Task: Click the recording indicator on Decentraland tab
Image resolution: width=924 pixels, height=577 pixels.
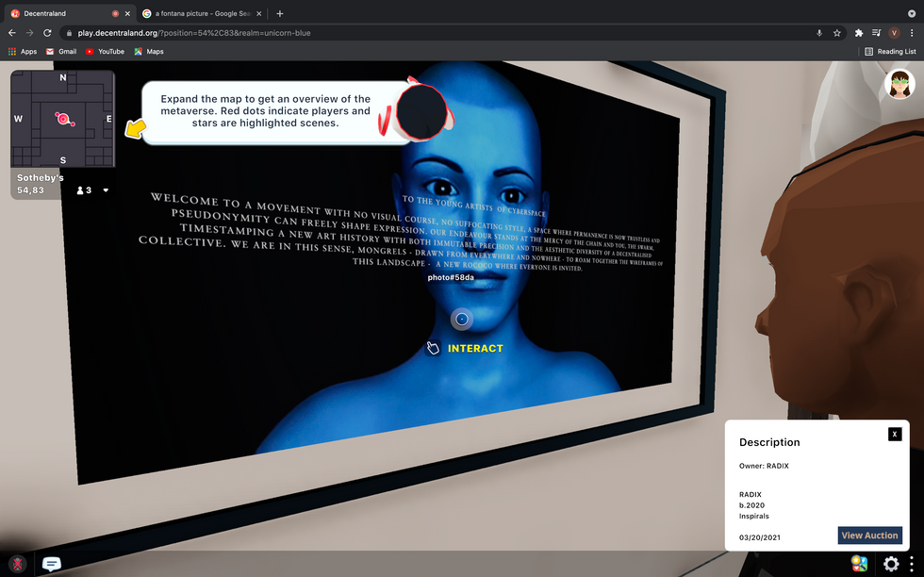Action: point(115,13)
